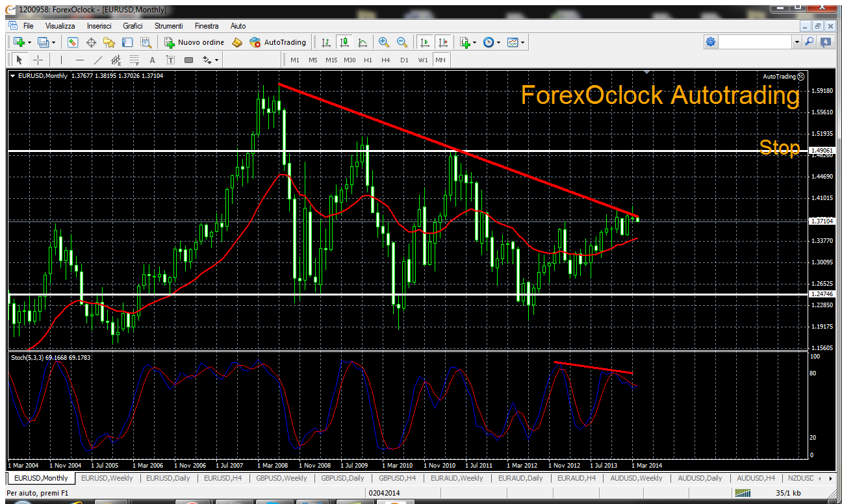Image resolution: width=842 pixels, height=504 pixels.
Task: Switch chart to candlesticks mode
Action: click(344, 42)
